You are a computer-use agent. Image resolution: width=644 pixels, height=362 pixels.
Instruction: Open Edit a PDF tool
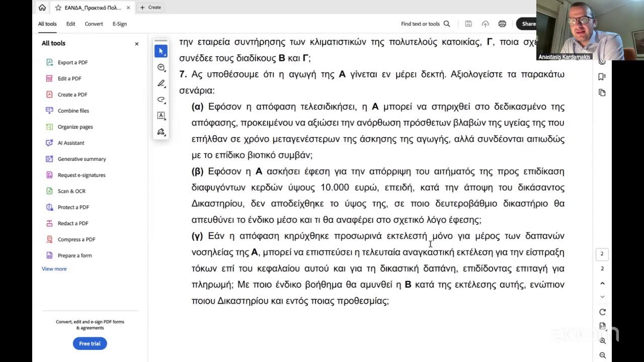click(69, 78)
